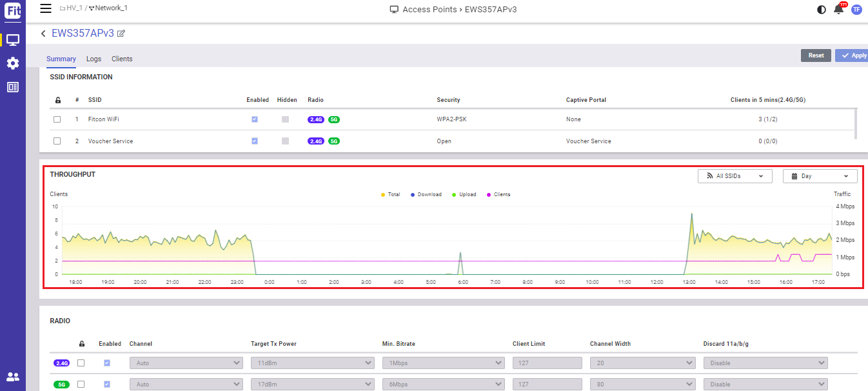Tick the override checkbox for Voucher Service
Image resolution: width=868 pixels, height=391 pixels.
(x=57, y=141)
